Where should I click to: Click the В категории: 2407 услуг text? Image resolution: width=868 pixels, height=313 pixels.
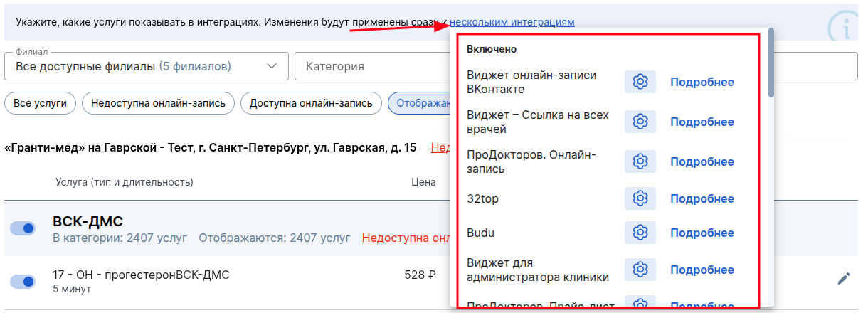pos(120,238)
